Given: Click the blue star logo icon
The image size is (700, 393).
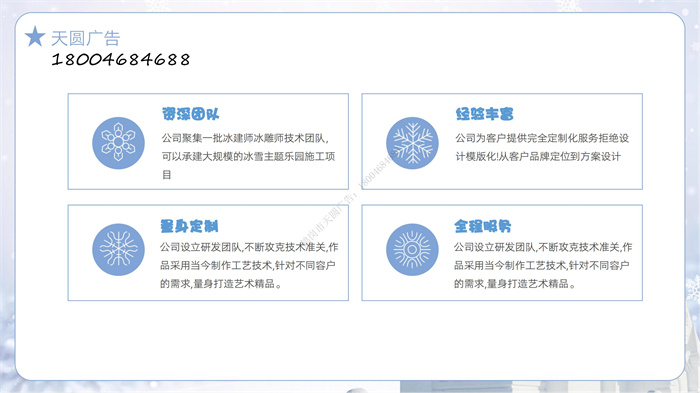Looking at the screenshot, I should [35, 36].
